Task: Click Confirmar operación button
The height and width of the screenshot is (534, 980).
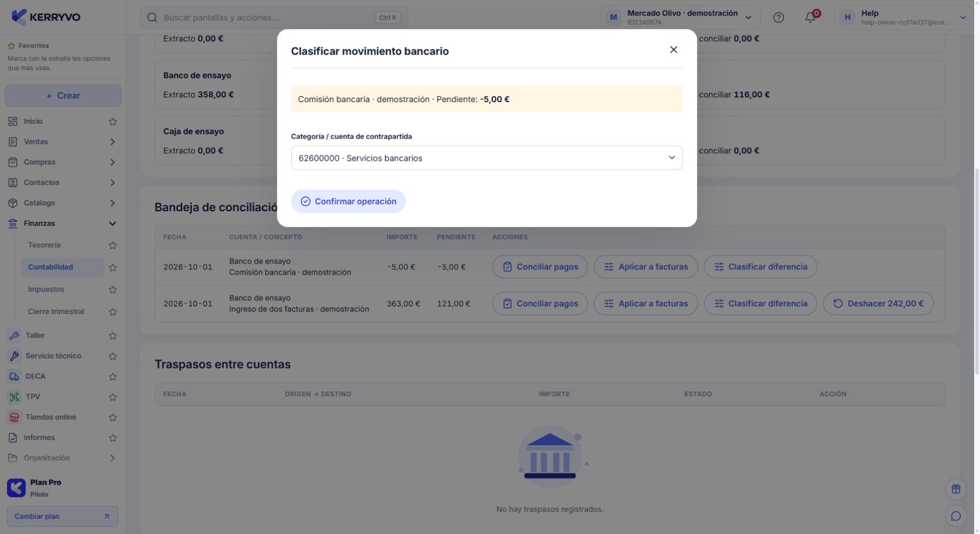Action: [348, 201]
